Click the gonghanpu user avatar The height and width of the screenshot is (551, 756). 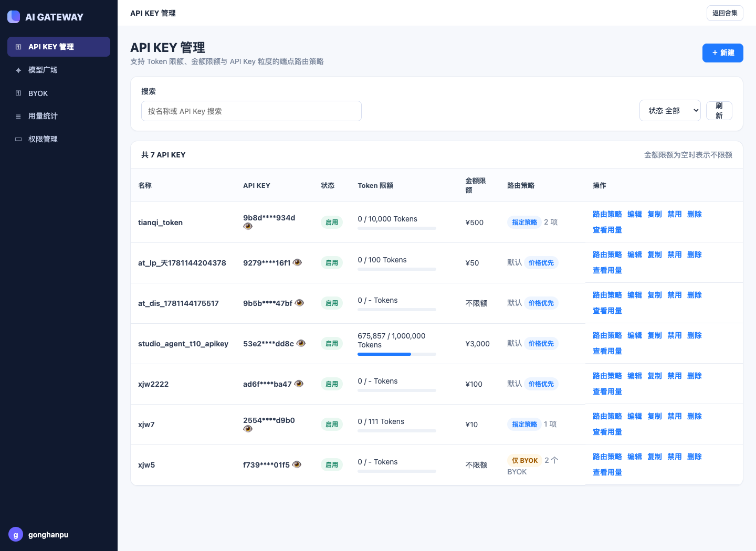16,534
